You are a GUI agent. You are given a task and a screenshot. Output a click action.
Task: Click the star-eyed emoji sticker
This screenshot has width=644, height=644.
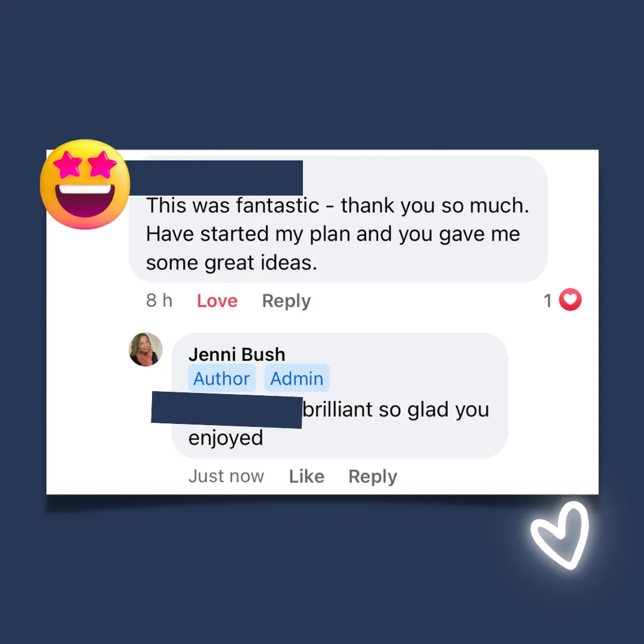tap(85, 184)
